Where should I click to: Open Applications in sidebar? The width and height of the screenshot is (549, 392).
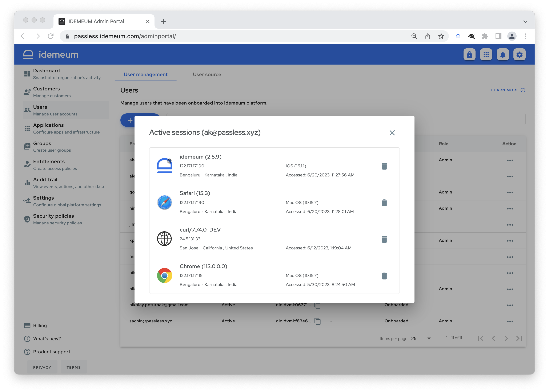pos(66,128)
